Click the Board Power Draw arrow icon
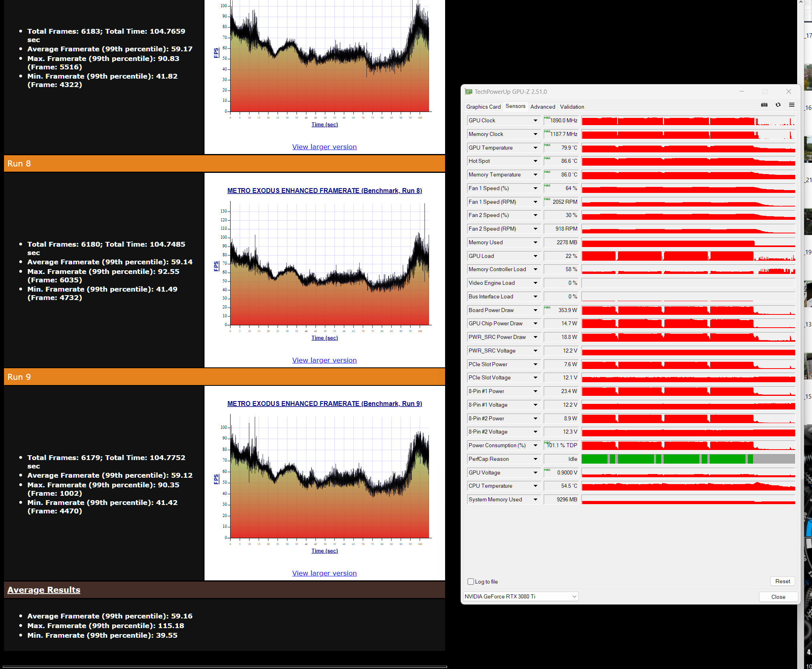Viewport: 812px width, 669px height. pyautogui.click(x=535, y=310)
